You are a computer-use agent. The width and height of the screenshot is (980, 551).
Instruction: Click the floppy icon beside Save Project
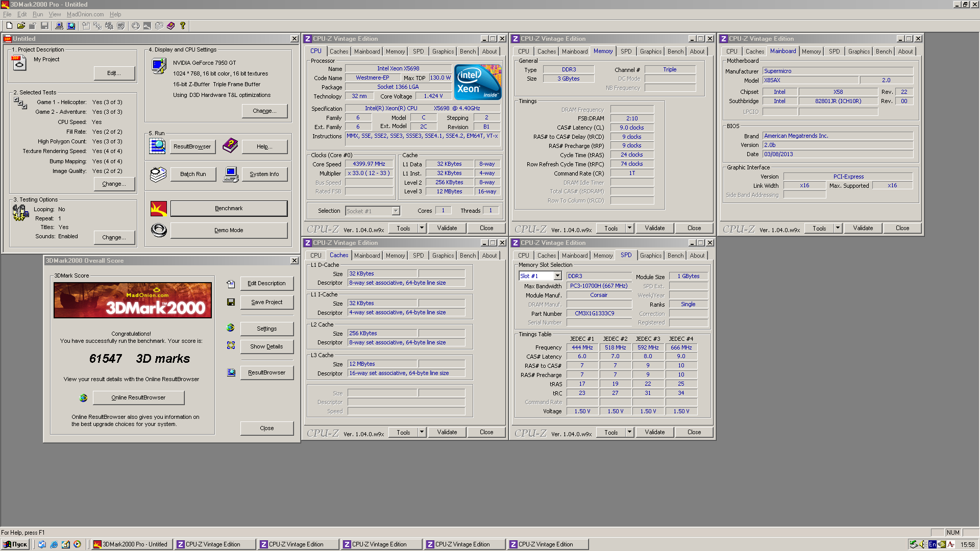click(x=231, y=302)
